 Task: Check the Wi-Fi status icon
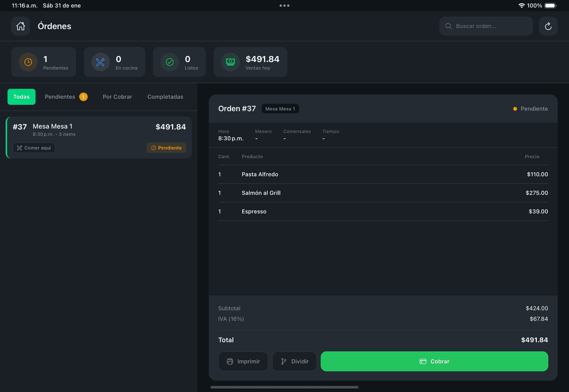click(x=522, y=6)
